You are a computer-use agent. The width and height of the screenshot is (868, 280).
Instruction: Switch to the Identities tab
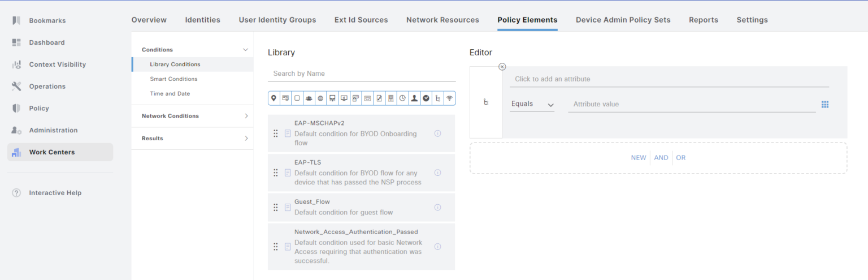[203, 20]
